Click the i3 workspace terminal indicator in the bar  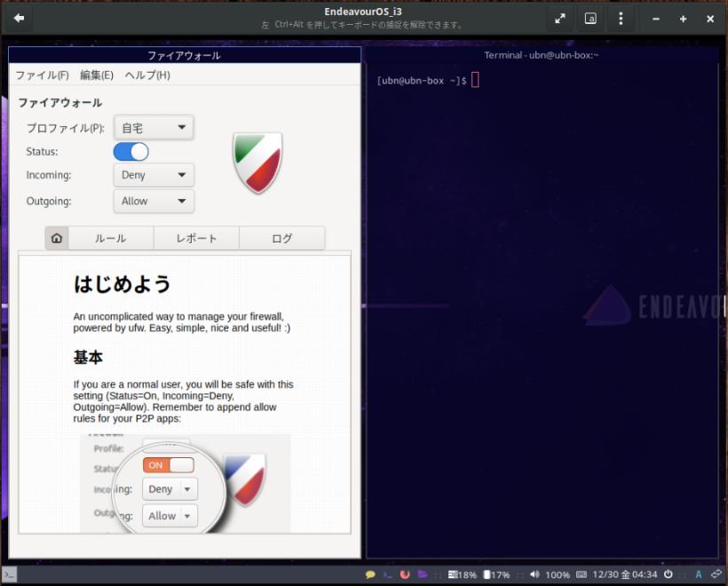point(9,574)
